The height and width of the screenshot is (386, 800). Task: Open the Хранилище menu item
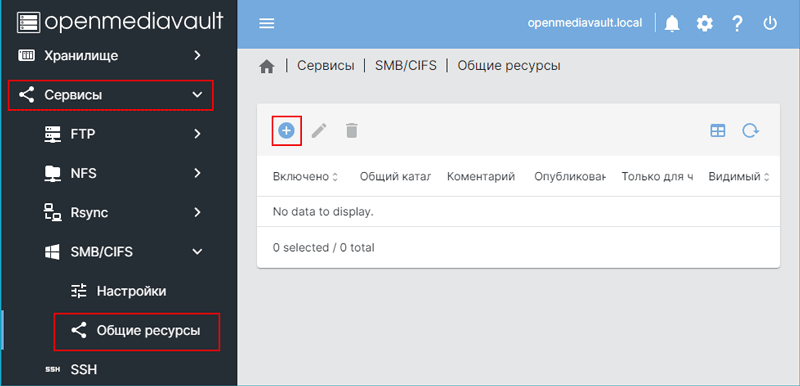pyautogui.click(x=118, y=55)
